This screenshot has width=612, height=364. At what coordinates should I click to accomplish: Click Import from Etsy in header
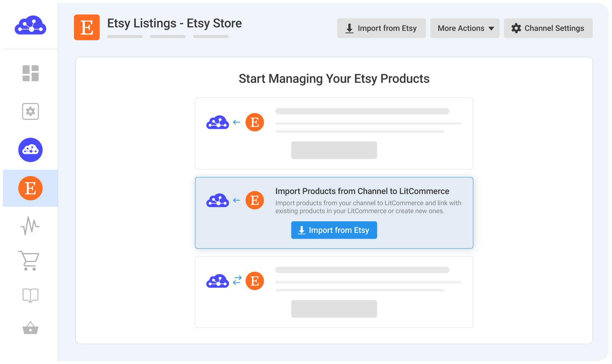click(x=381, y=28)
